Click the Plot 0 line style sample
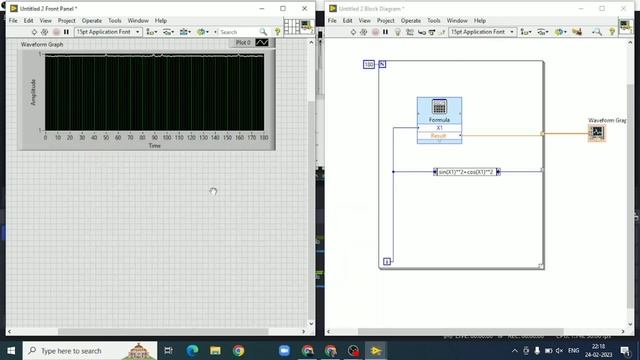640x360 pixels. coord(262,42)
